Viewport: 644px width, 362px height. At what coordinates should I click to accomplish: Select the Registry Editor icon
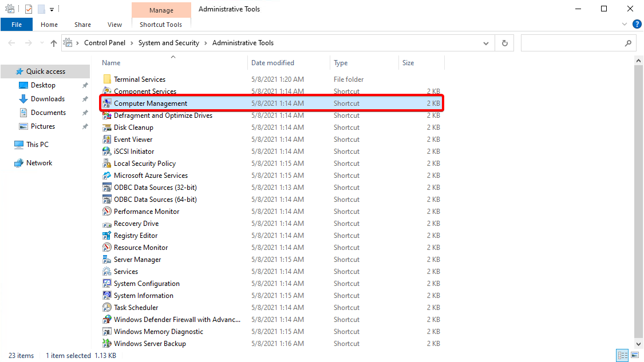pos(106,236)
